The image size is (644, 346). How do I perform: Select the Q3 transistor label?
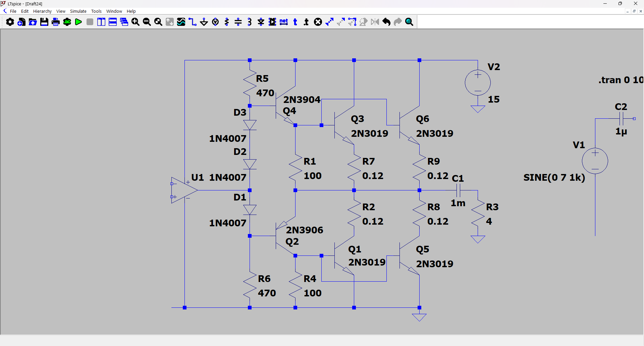(x=358, y=119)
